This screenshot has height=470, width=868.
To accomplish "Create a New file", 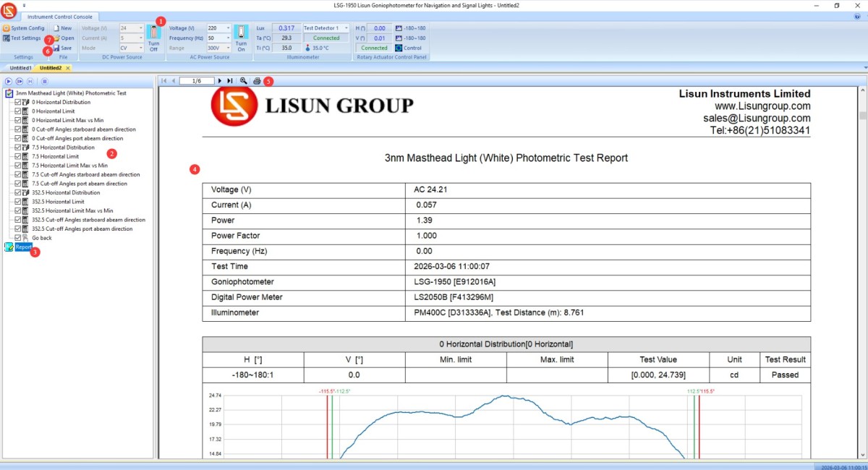I will tap(62, 28).
